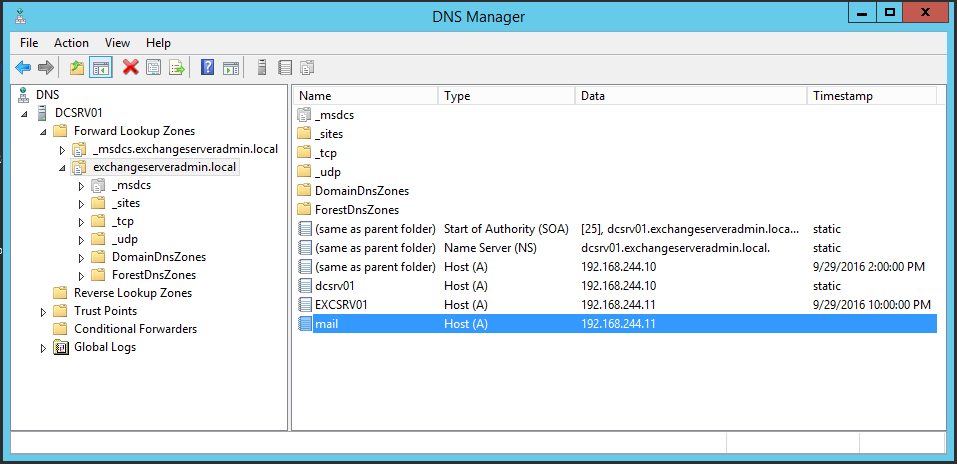
Task: Click the blue Back arrow toolbar icon
Action: pyautogui.click(x=23, y=68)
